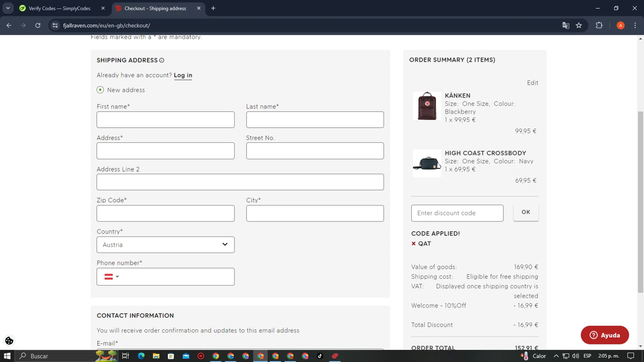The width and height of the screenshot is (644, 362).
Task: Close the Checkout - Shipping address tab
Action: pos(199,8)
